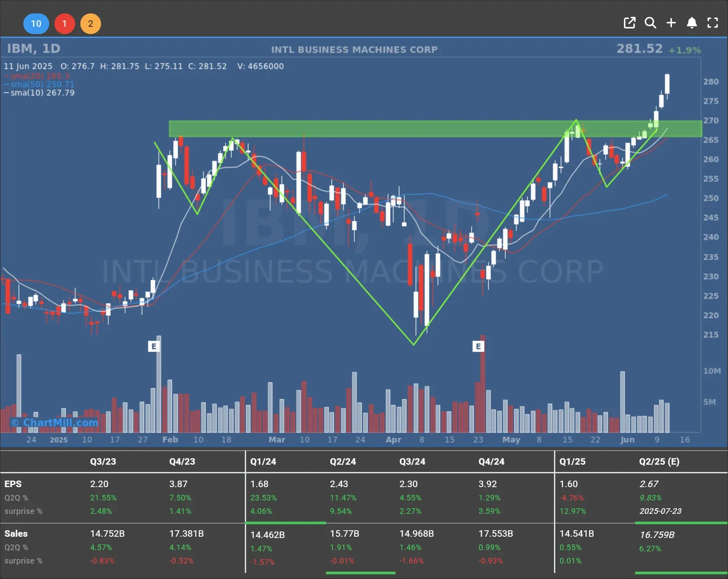Click the April earnings E marker
Screen dimensions: 728x579
(x=478, y=346)
